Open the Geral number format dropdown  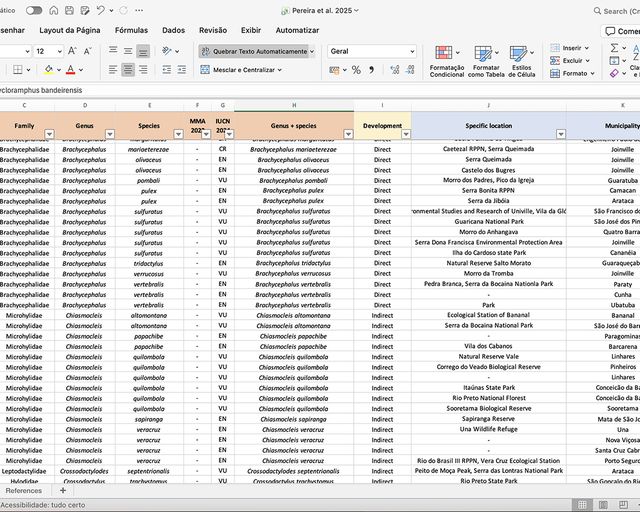pyautogui.click(x=410, y=51)
